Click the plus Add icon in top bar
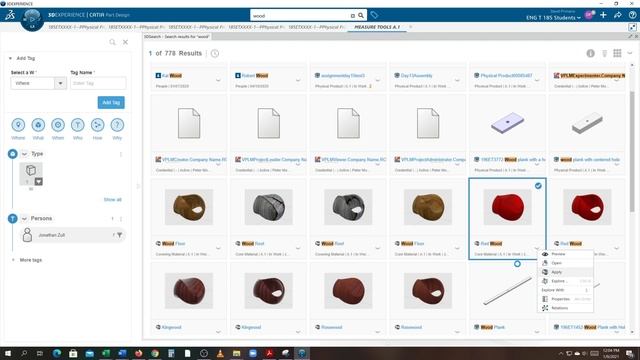This screenshot has height=360, width=640. (x=603, y=15)
